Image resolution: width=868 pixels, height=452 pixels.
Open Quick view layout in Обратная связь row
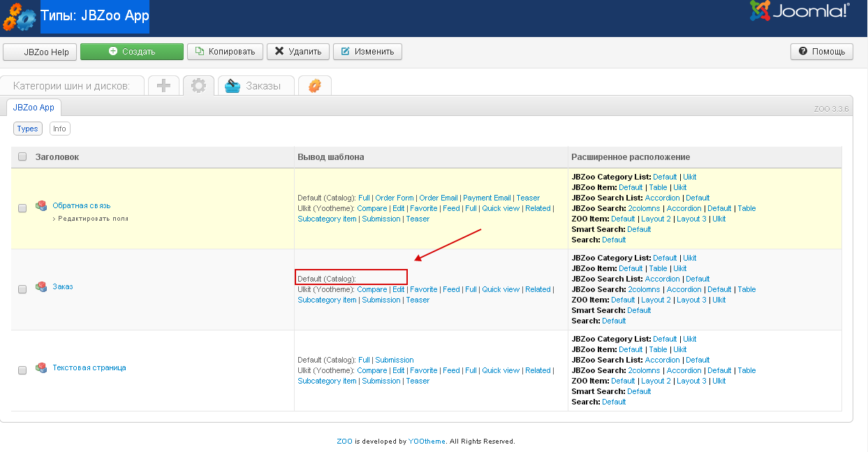pyautogui.click(x=501, y=208)
